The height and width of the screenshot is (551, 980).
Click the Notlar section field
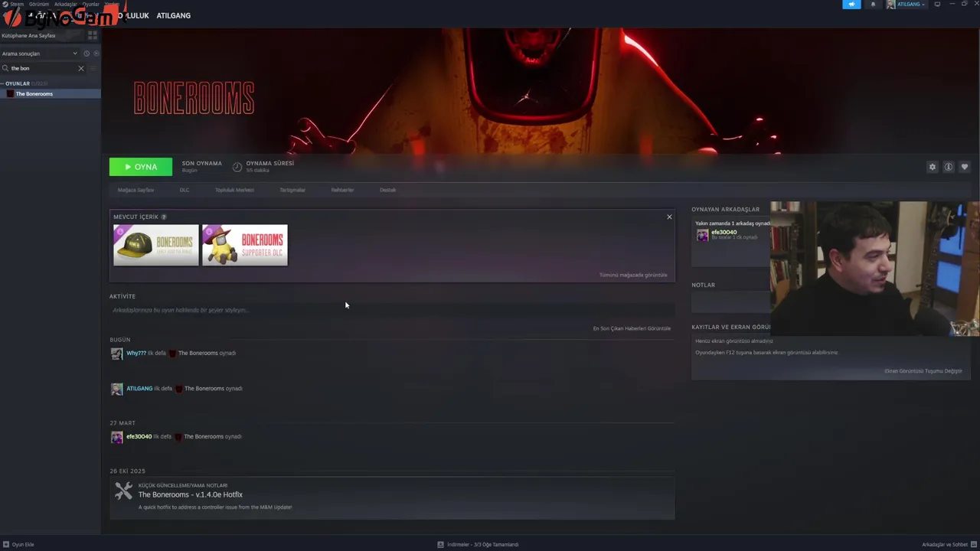[x=730, y=302]
